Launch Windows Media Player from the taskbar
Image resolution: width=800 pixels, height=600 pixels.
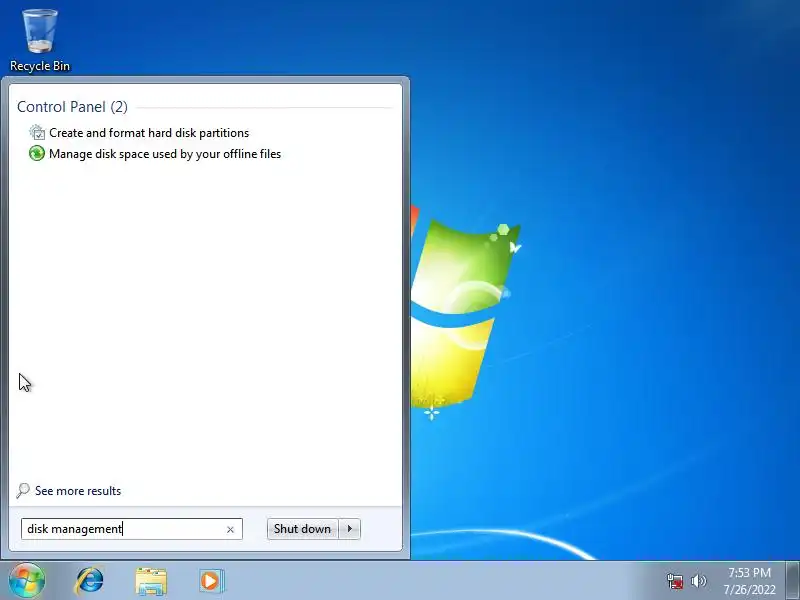[211, 581]
